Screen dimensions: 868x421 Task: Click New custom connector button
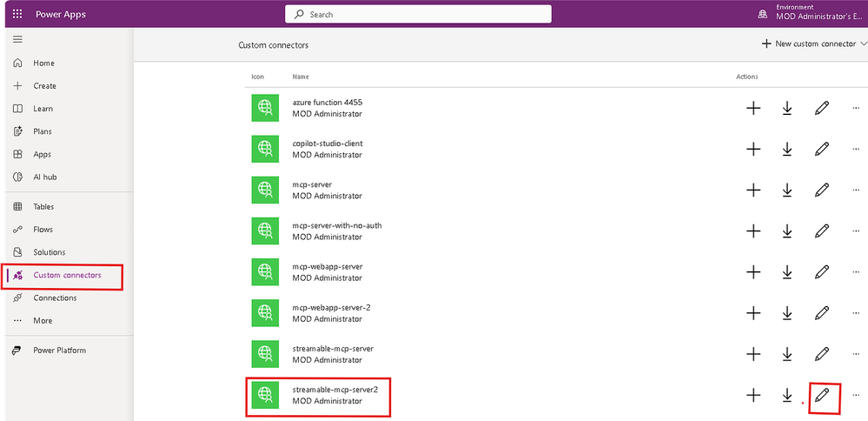coord(809,43)
